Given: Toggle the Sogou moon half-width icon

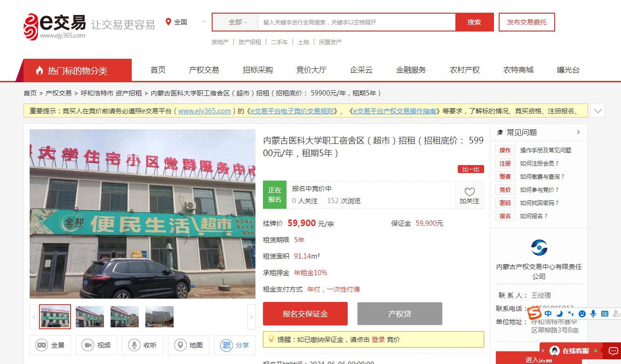Looking at the screenshot, I should [x=559, y=314].
